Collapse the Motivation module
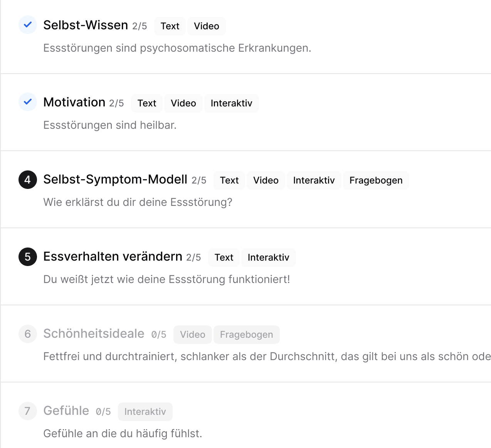Viewport: 491px width, 448px height. [x=74, y=102]
